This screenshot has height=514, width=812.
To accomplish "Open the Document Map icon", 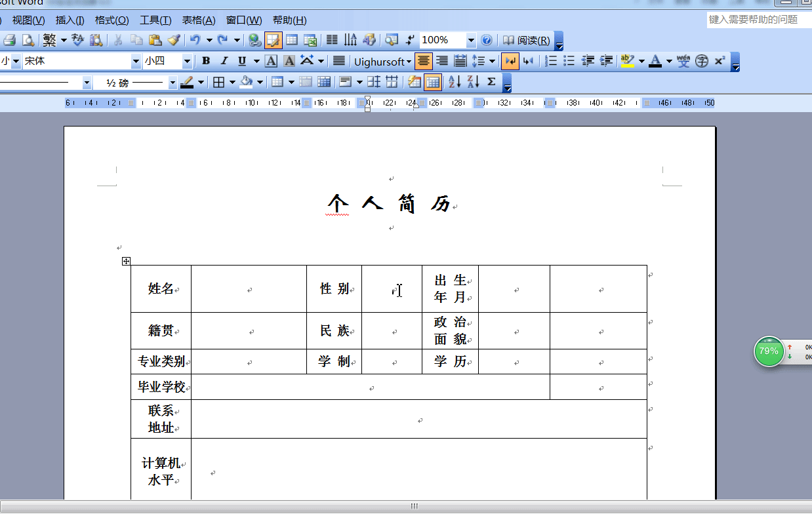I will 391,40.
